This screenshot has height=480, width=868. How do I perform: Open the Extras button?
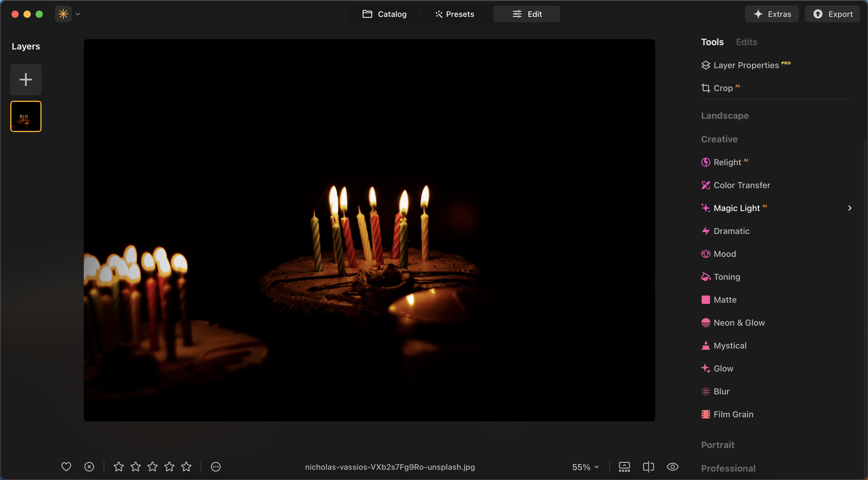(x=772, y=14)
